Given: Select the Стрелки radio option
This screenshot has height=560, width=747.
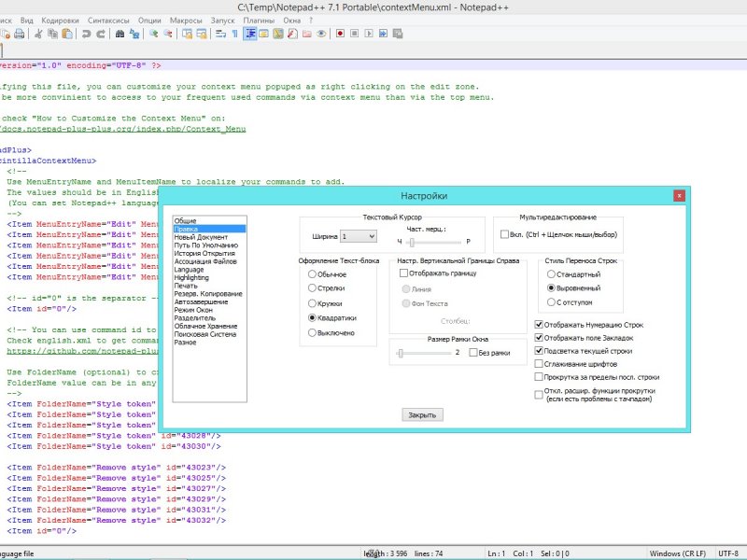Looking at the screenshot, I should pyautogui.click(x=312, y=288).
